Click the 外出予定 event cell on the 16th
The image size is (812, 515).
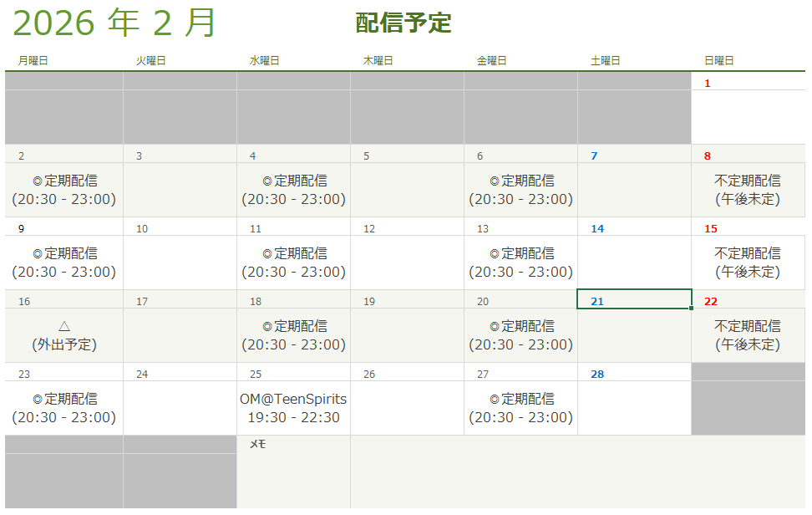[x=64, y=335]
